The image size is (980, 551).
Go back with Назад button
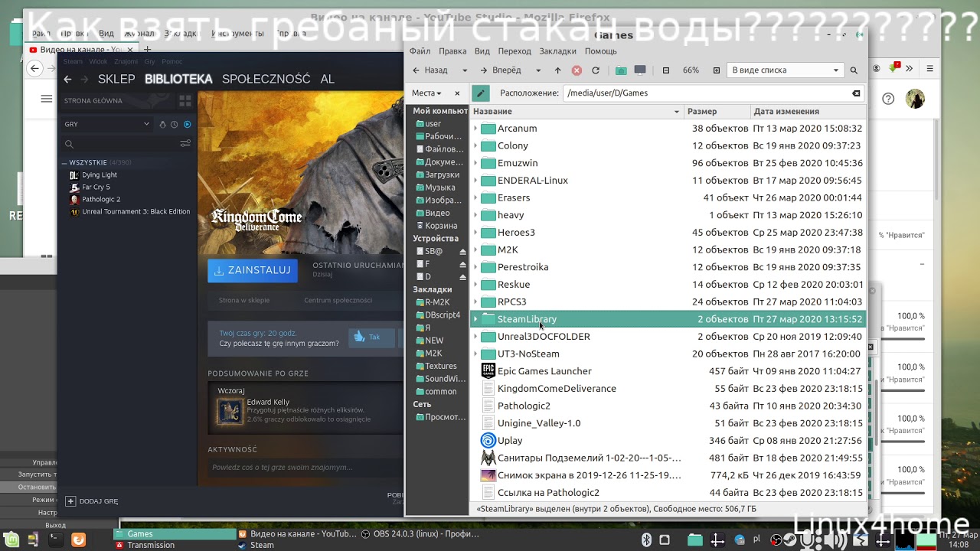coord(430,70)
